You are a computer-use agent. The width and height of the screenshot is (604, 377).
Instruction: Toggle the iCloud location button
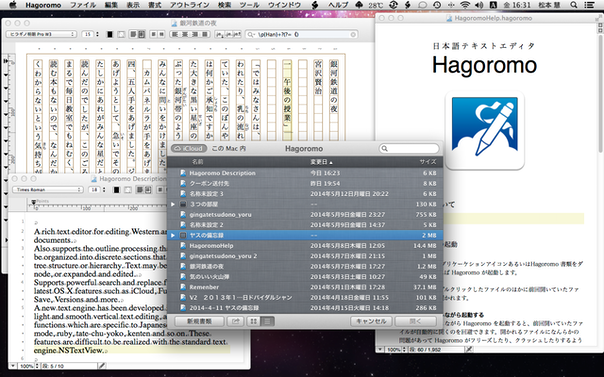[188, 148]
